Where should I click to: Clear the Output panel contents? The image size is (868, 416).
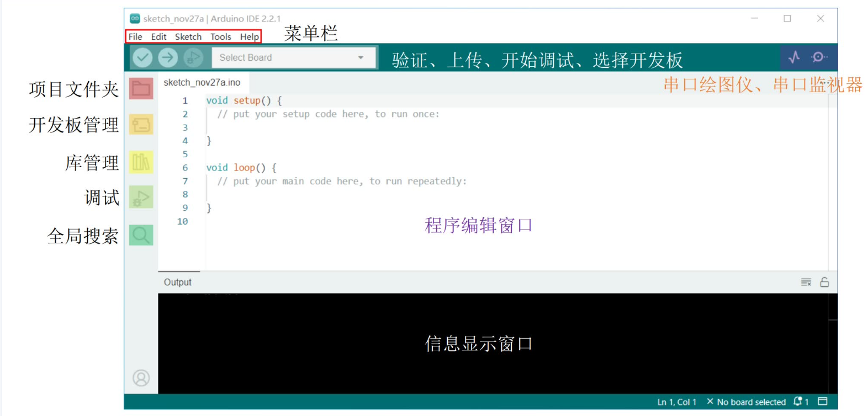tap(806, 282)
